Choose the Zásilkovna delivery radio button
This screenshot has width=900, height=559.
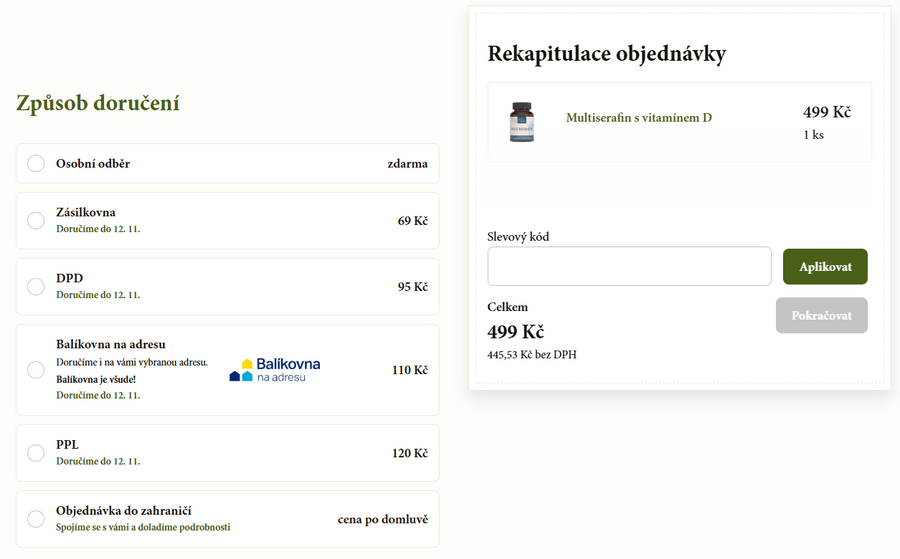36,220
